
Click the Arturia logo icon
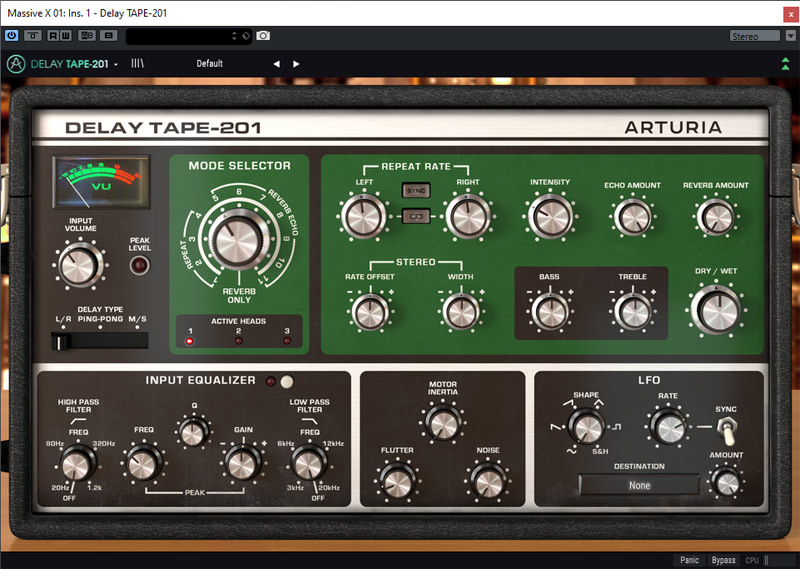click(x=15, y=64)
